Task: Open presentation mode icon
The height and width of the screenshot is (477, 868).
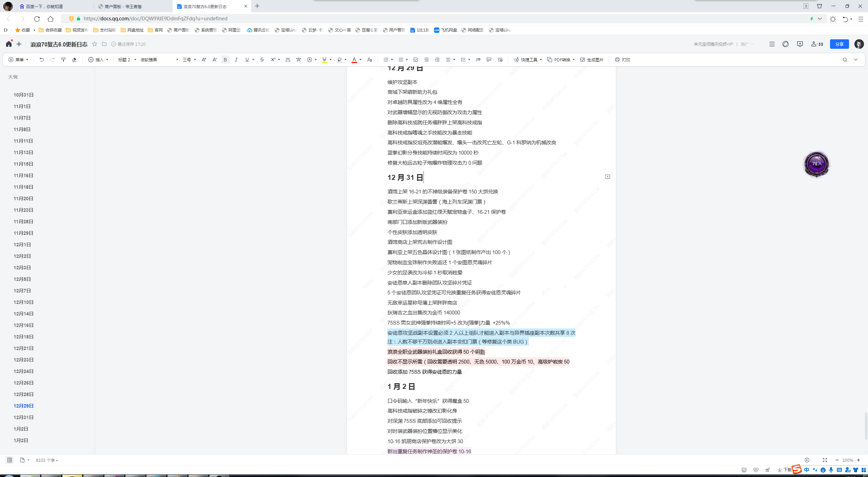Action: pos(800,44)
